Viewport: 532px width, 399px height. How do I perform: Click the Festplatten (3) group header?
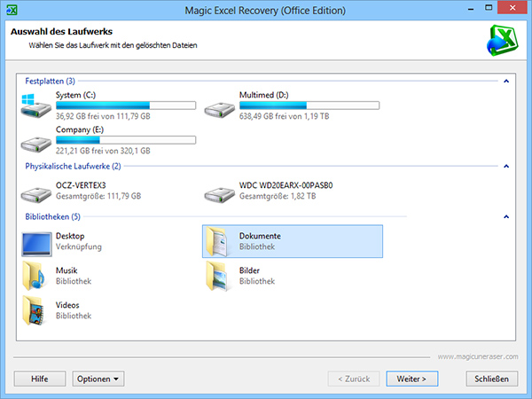click(x=50, y=81)
